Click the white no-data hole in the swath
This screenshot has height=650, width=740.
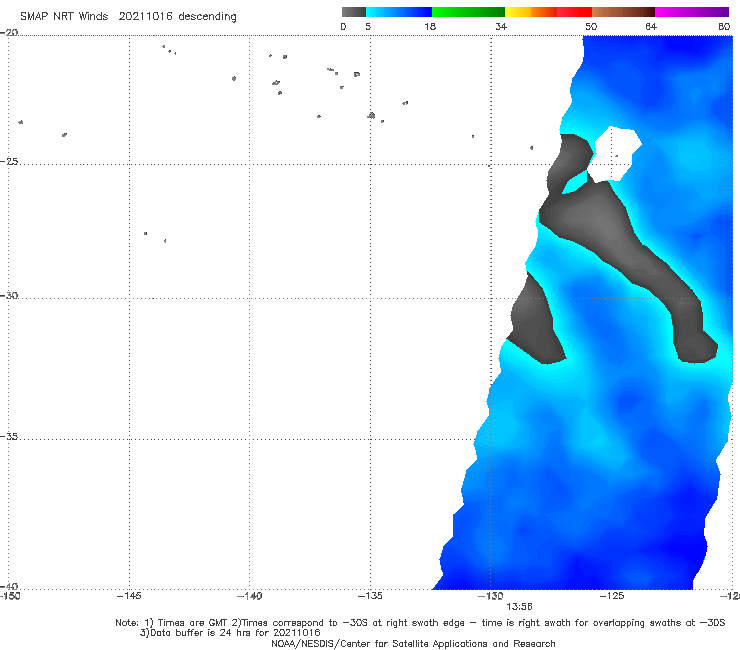pos(614,154)
